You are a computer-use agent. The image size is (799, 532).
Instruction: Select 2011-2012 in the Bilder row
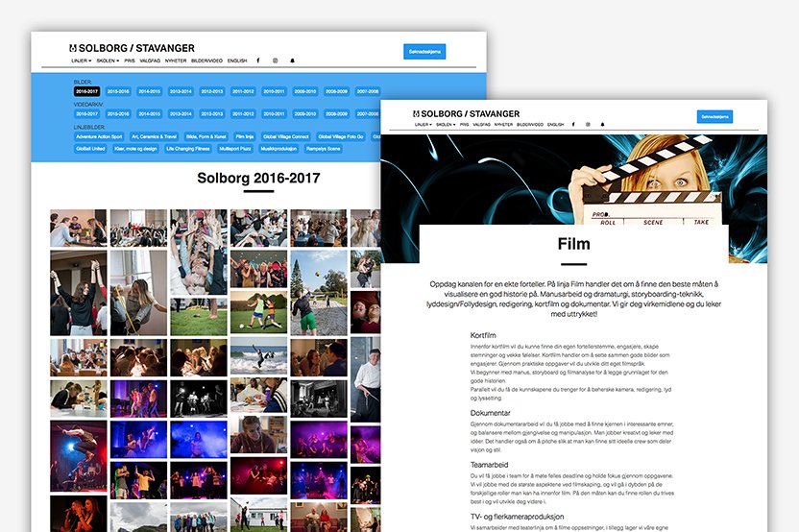243,91
